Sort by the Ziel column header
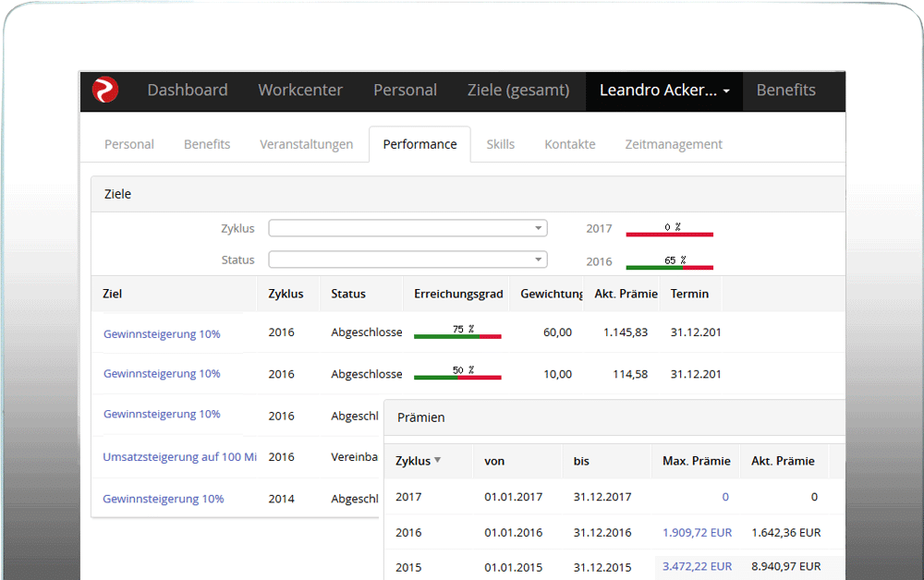 [x=113, y=294]
